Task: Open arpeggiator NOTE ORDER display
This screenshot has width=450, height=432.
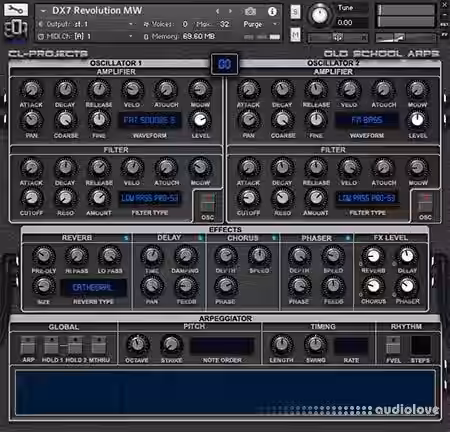Action: [222, 346]
